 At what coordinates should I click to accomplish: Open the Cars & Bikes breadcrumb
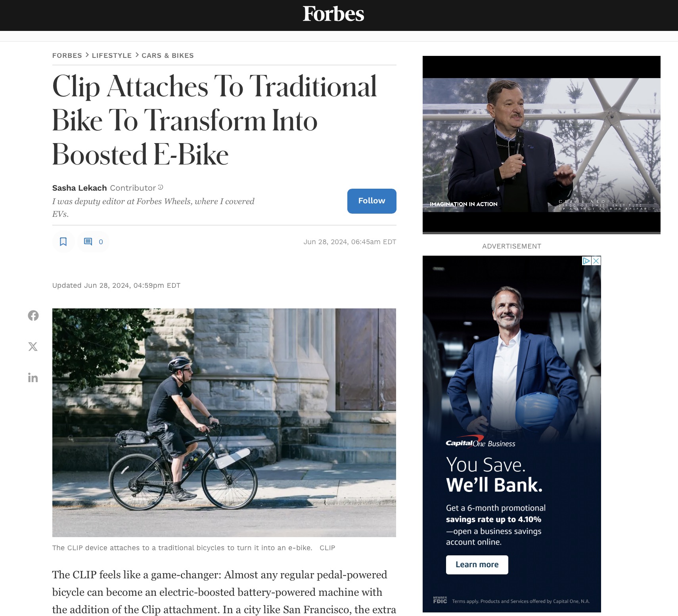pyautogui.click(x=168, y=55)
